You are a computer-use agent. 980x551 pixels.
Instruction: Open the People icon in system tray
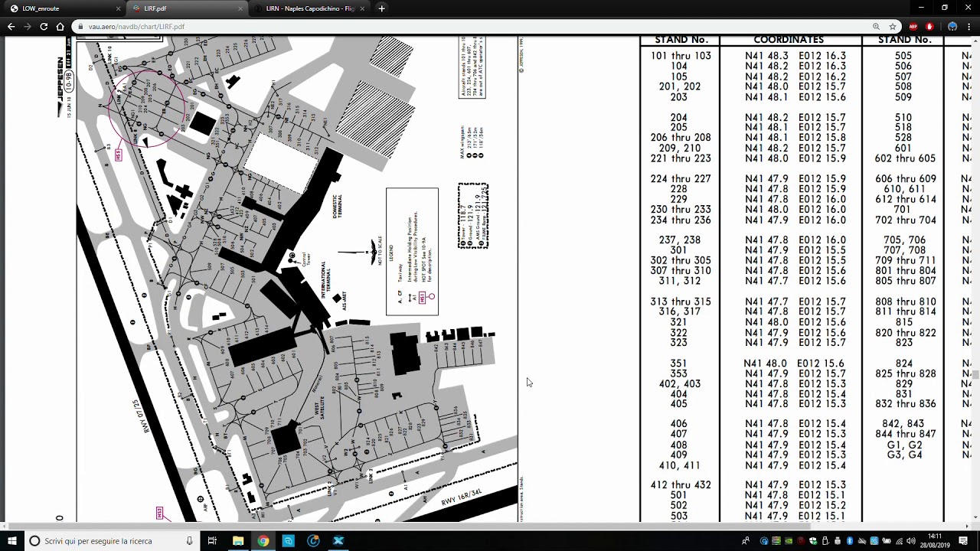746,541
